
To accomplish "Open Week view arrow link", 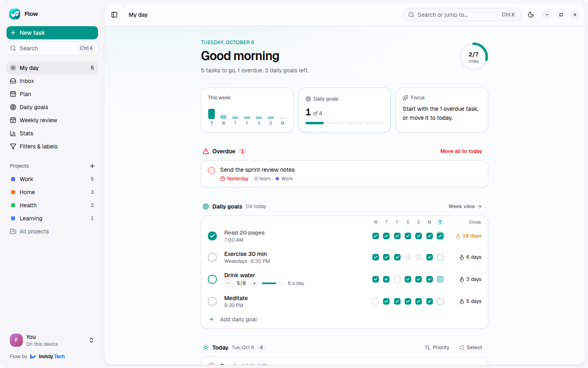I will (465, 206).
